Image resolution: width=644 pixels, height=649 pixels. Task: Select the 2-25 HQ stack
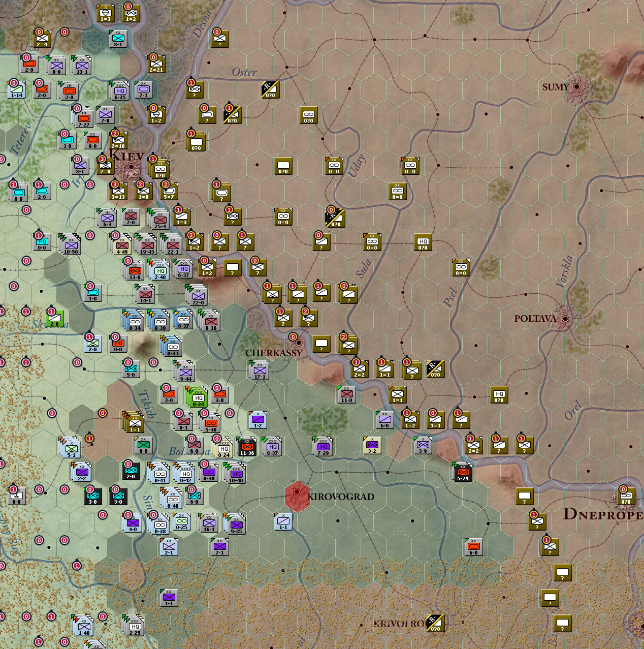point(134,627)
